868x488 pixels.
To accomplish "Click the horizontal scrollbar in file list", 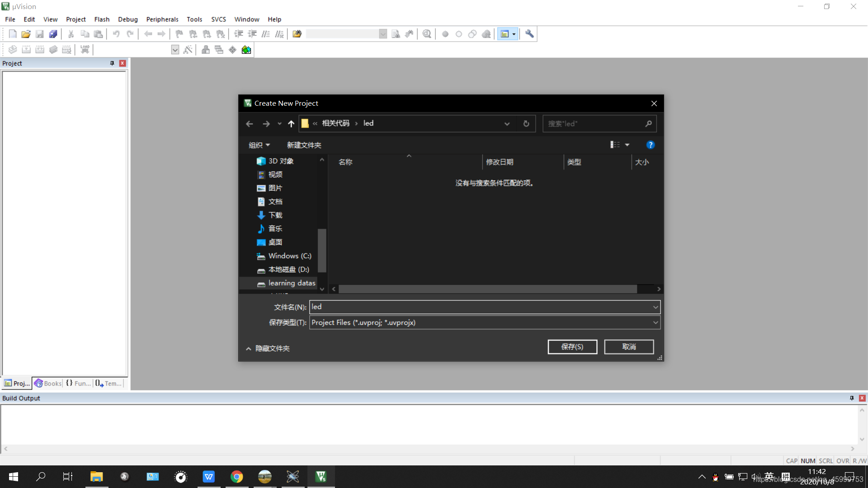I will (487, 289).
